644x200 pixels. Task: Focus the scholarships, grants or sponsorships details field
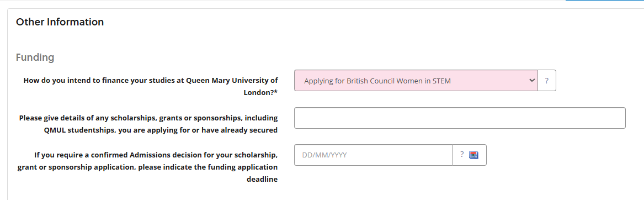tap(460, 118)
